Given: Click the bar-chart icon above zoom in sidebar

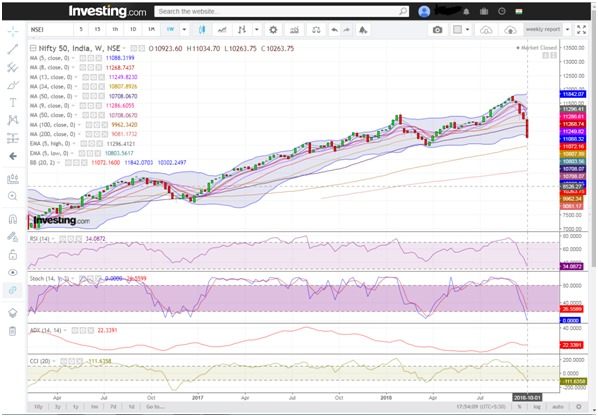Looking at the screenshot, I should pyautogui.click(x=13, y=179).
